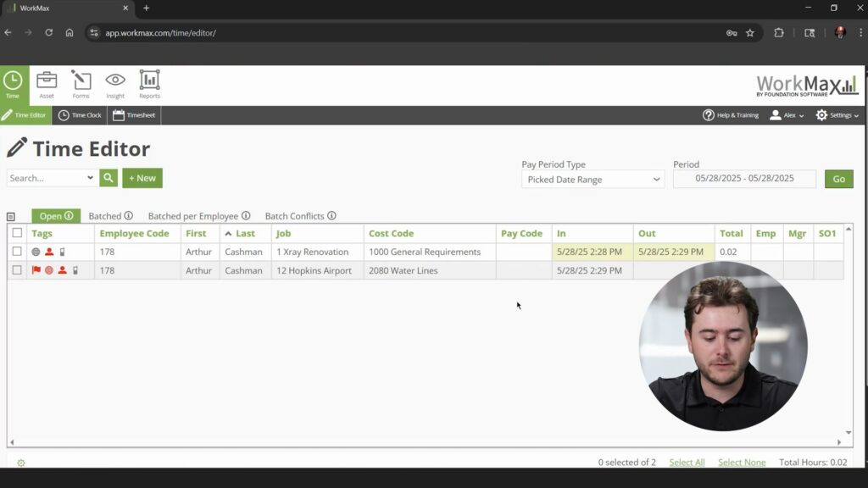Tick the checkbox for Hopkins Airport row
The height and width of the screenshot is (488, 868).
(17, 270)
